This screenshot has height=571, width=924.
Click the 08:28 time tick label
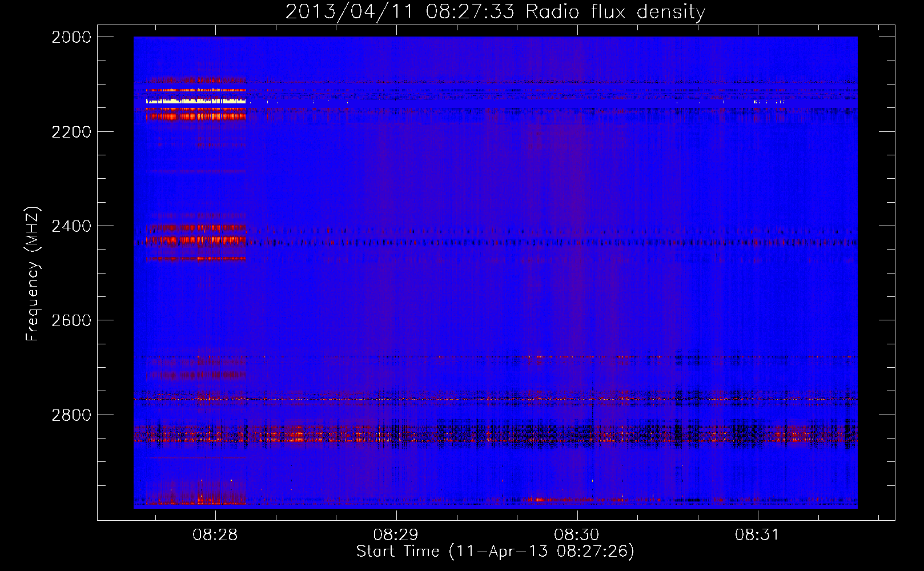[x=215, y=535]
